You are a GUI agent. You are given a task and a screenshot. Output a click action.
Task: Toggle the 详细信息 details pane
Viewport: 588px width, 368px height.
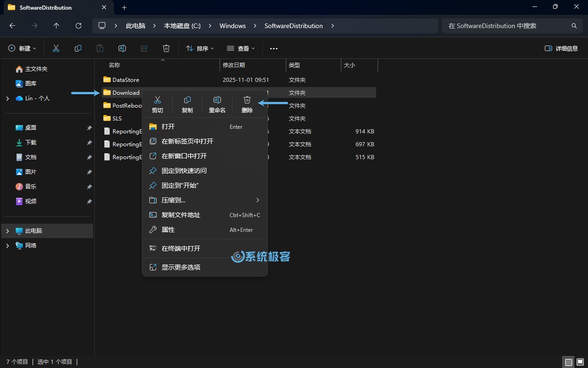(x=561, y=48)
